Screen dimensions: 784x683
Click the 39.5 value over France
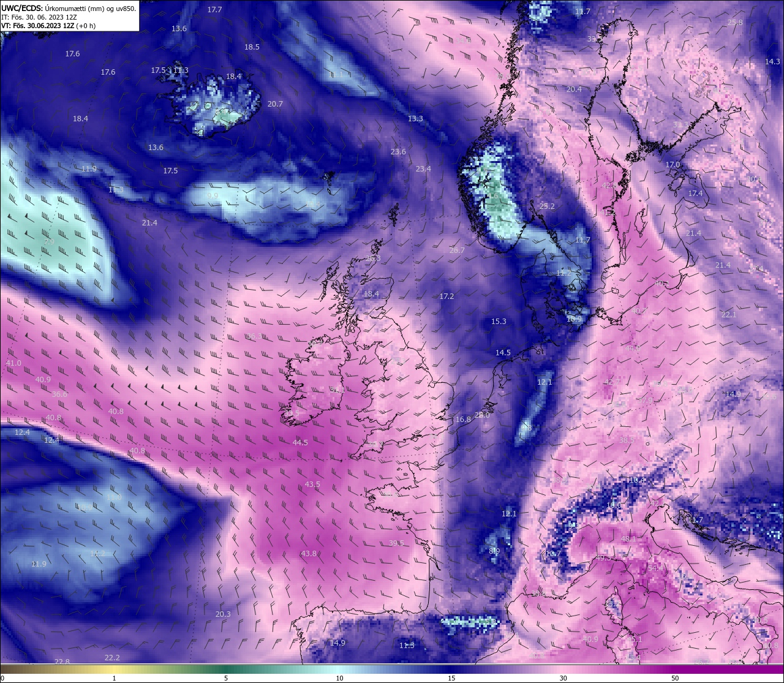click(x=396, y=543)
